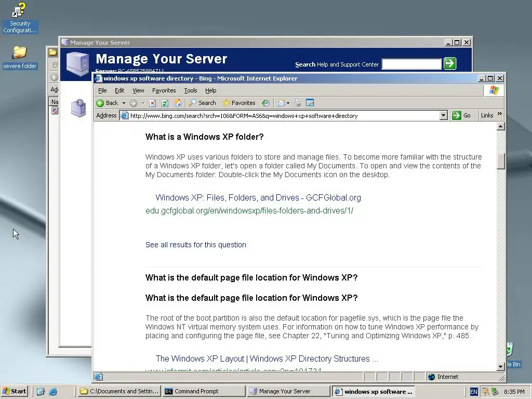The height and width of the screenshot is (399, 532).
Task: Click the windows xp software taskbar button
Action: pyautogui.click(x=374, y=392)
